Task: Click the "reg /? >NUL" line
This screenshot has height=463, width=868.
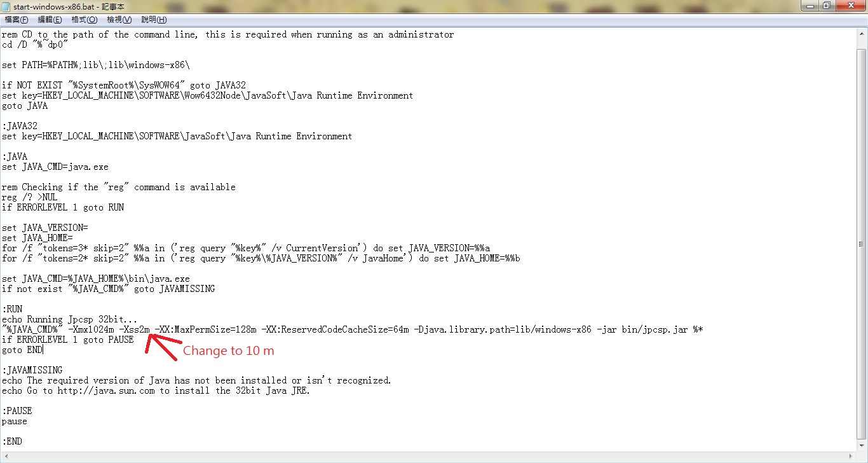Action: tap(30, 197)
